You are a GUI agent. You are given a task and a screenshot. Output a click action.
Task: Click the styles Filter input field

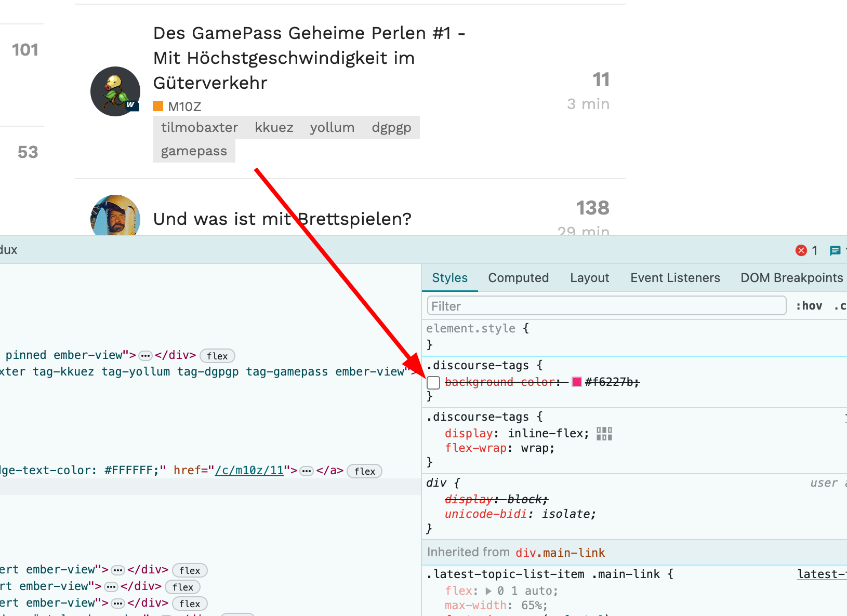coord(606,306)
